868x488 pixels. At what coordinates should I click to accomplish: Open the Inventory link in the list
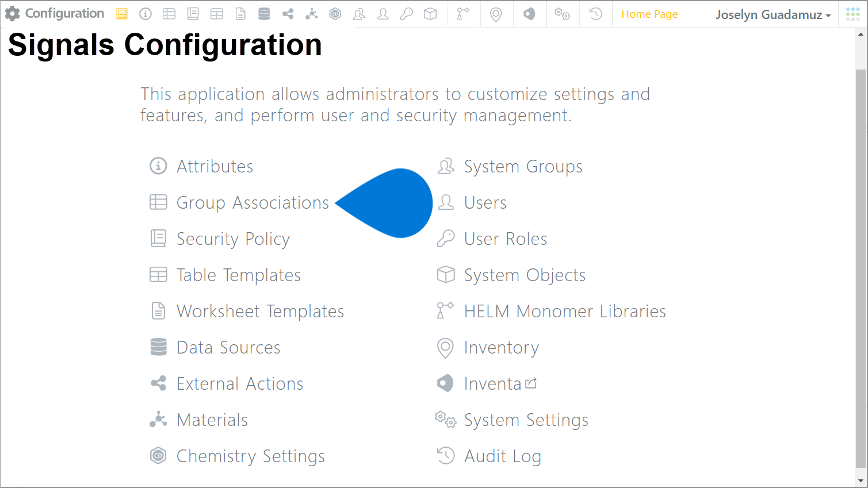[502, 347]
